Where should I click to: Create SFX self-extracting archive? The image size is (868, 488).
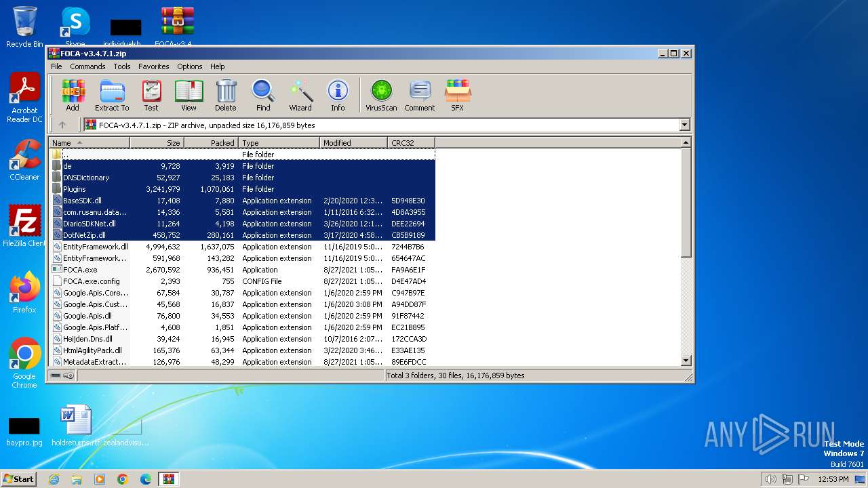[x=458, y=96]
